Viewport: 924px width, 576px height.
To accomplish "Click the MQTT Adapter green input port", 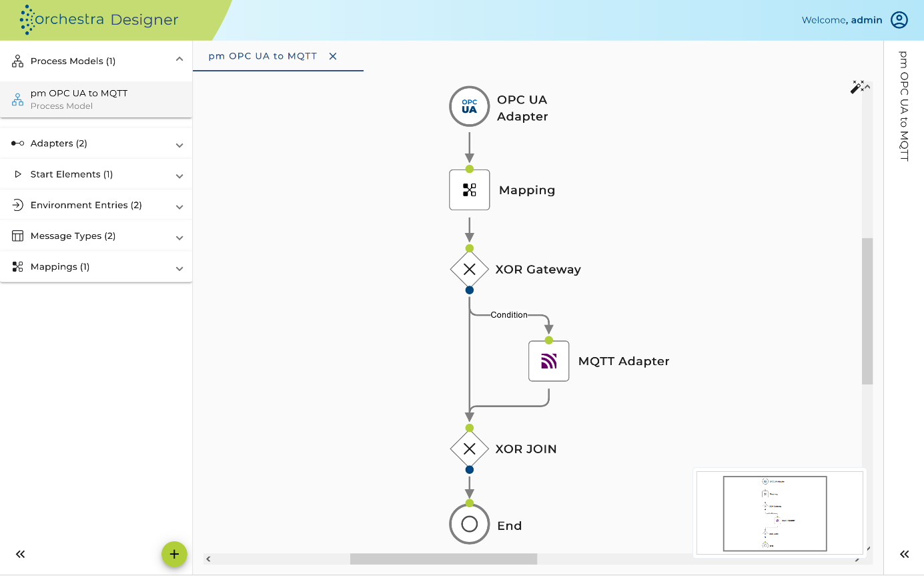I will (549, 340).
